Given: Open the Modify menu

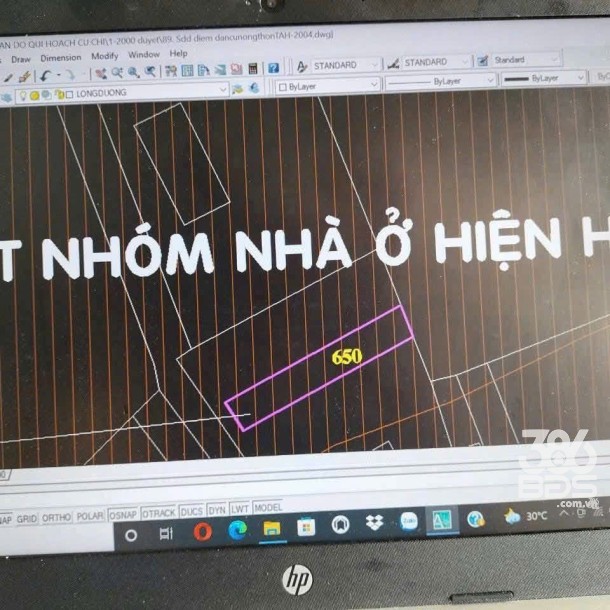Looking at the screenshot, I should [105, 56].
